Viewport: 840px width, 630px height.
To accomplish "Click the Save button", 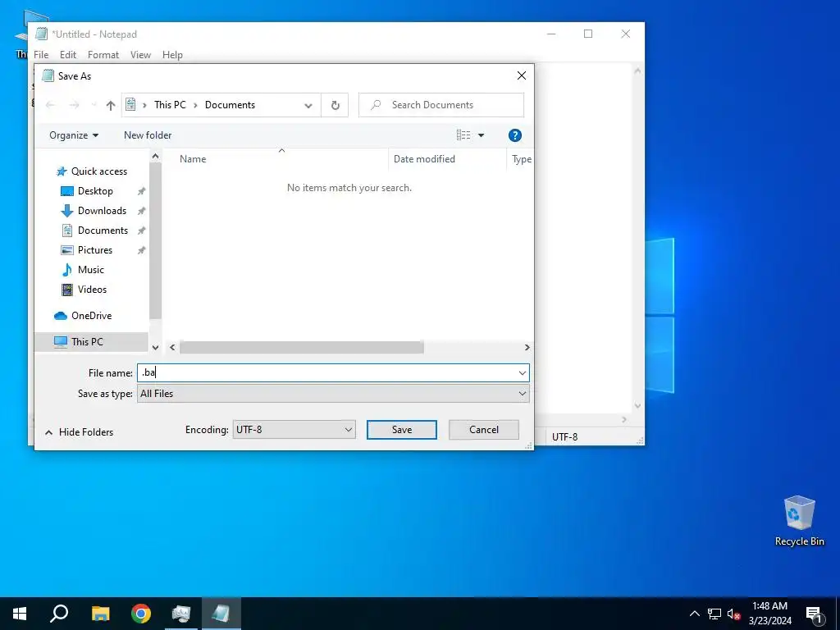I will click(402, 430).
